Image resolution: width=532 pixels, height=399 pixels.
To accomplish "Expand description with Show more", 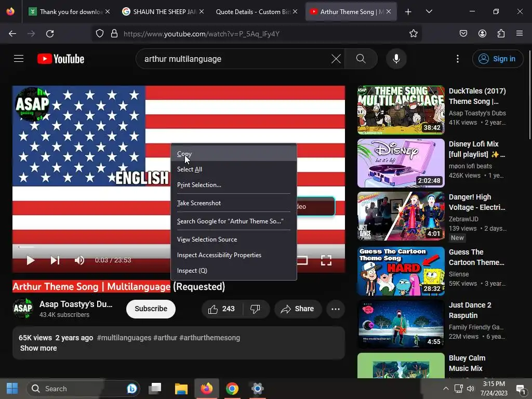I will (x=38, y=348).
